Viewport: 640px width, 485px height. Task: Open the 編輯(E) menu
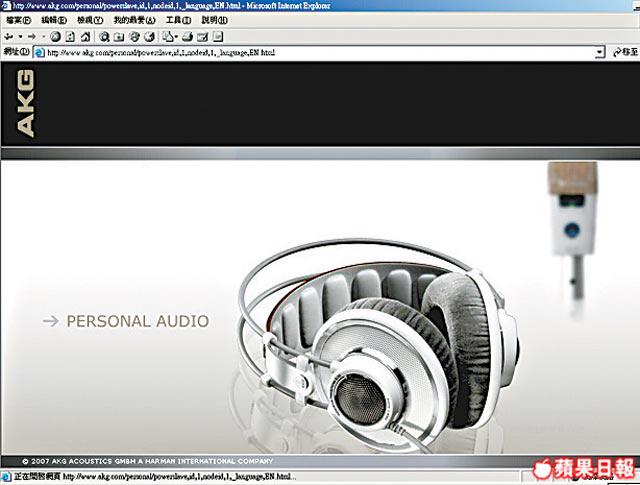pyautogui.click(x=54, y=20)
